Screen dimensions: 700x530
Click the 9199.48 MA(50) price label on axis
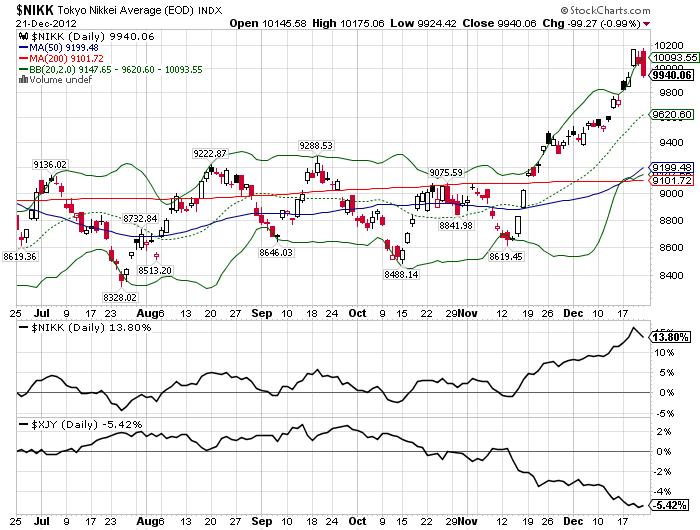(x=668, y=169)
